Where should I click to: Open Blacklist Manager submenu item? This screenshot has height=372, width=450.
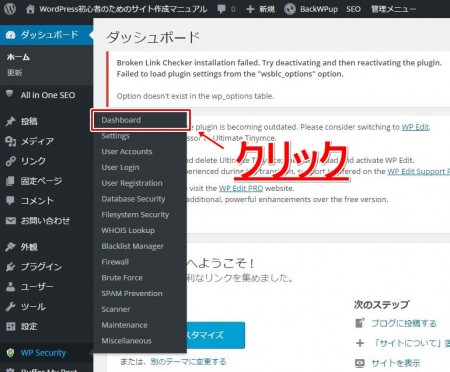click(x=133, y=246)
